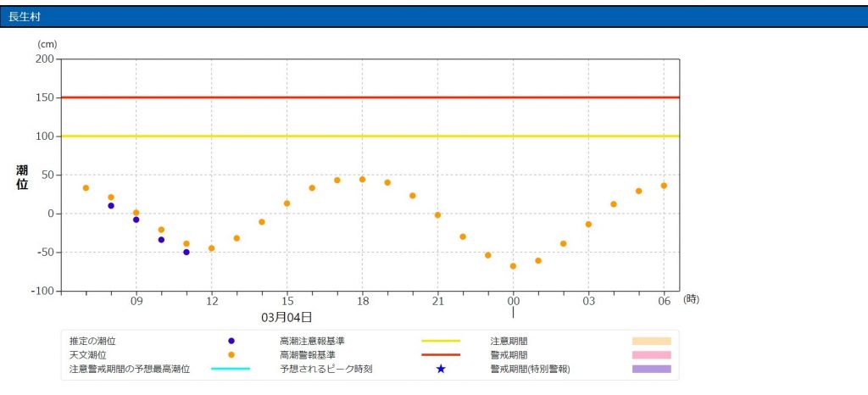
Task: Click the (時) x-axis unit label
Action: click(692, 299)
